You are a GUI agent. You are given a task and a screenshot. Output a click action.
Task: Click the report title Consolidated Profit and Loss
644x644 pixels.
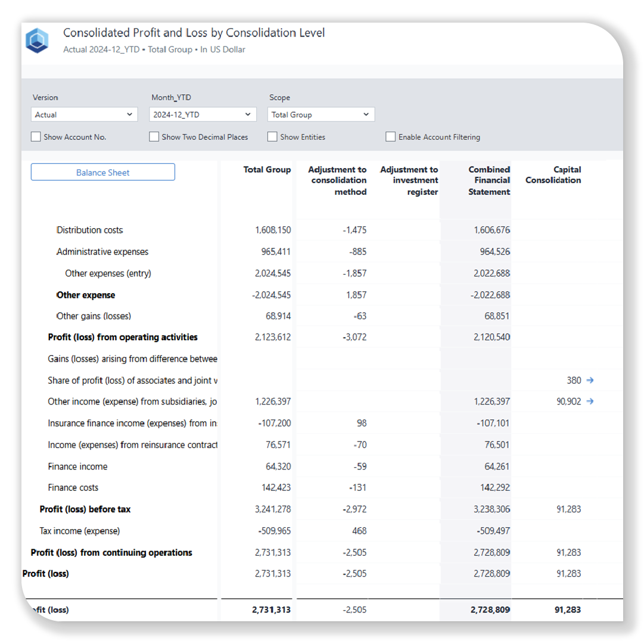click(194, 33)
